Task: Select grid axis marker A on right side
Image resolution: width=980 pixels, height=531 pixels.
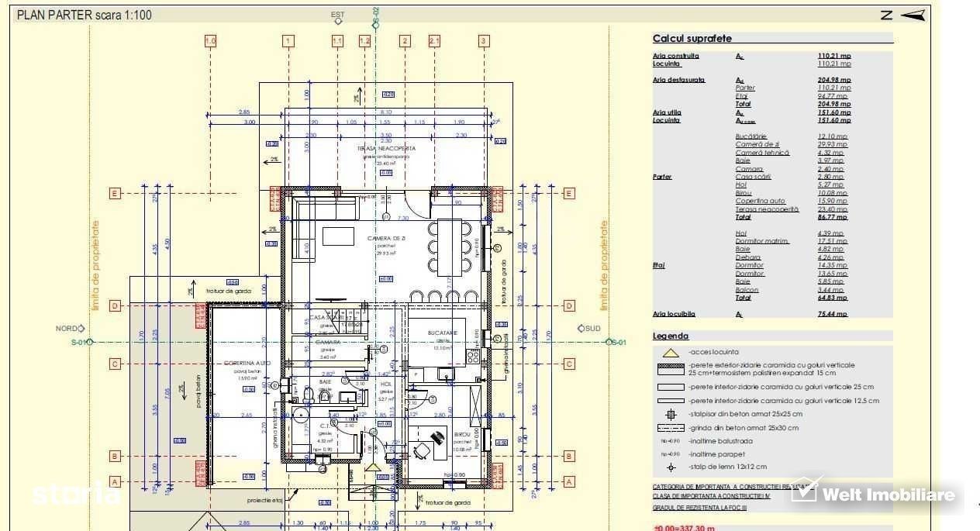Action: [x=570, y=481]
